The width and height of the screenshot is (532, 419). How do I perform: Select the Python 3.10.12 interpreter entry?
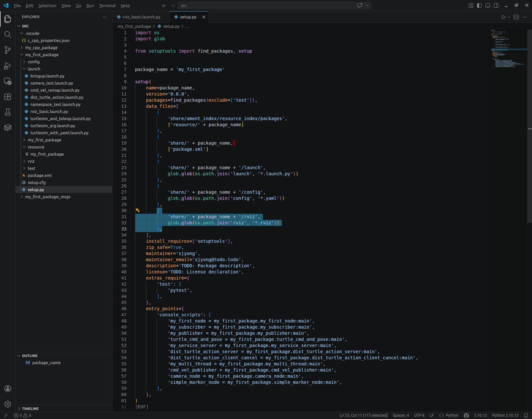pos(505,415)
